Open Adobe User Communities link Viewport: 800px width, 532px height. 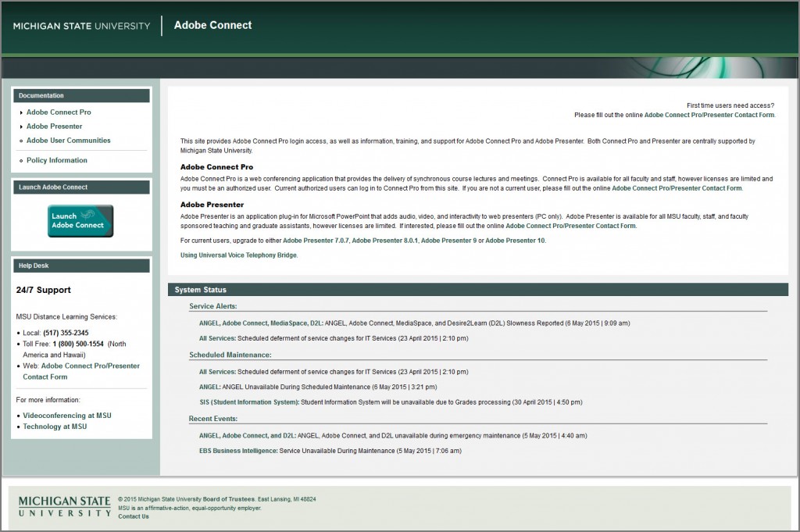point(68,141)
